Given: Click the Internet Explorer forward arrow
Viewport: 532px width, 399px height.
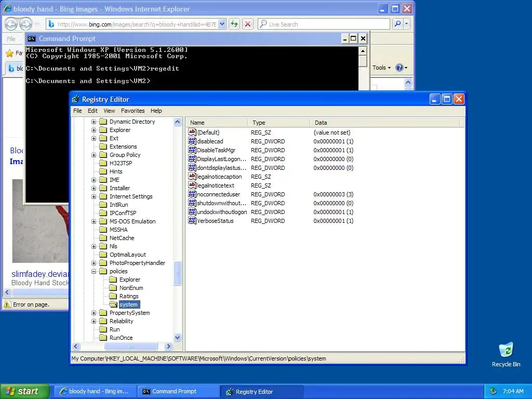Looking at the screenshot, I should (25, 24).
